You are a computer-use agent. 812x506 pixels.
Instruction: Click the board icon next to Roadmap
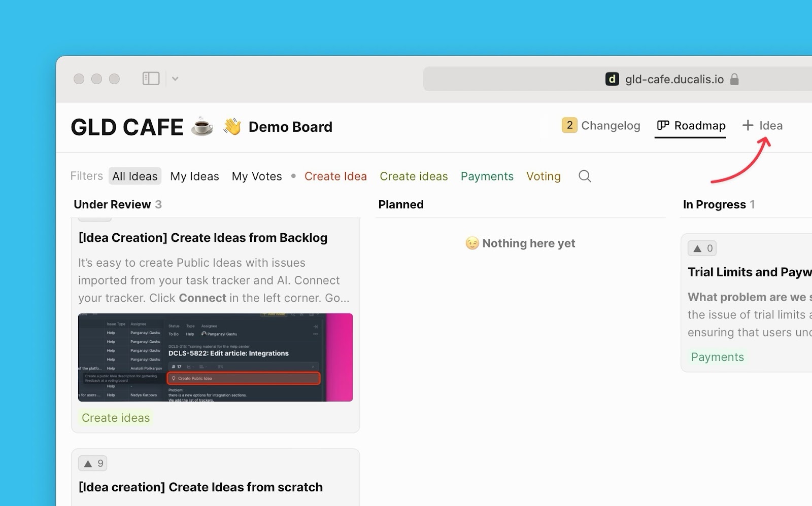[x=662, y=125]
